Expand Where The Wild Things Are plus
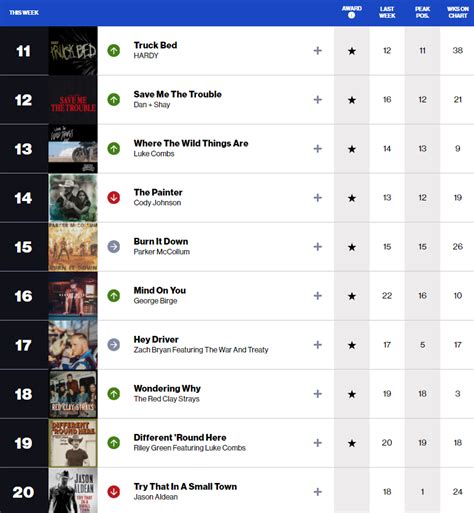Image resolution: width=474 pixels, height=513 pixels. point(318,149)
